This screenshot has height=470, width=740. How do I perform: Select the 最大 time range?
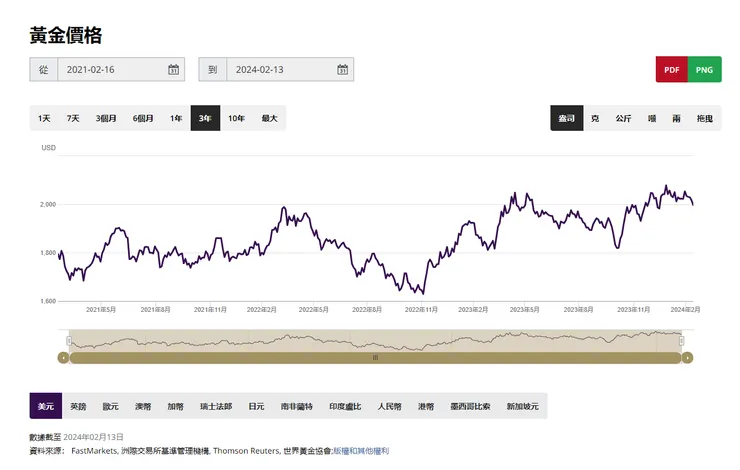click(269, 118)
